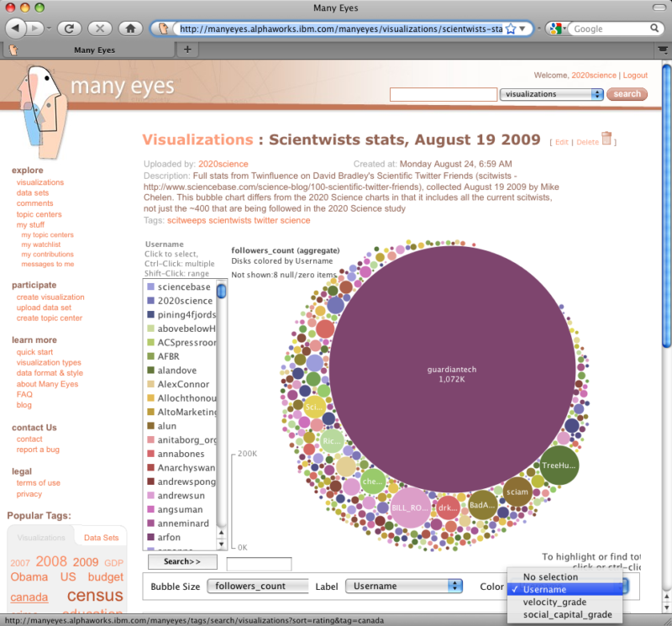Screen dimensions: 672x626
Task: Reload the page with the refresh icon
Action: [x=70, y=29]
